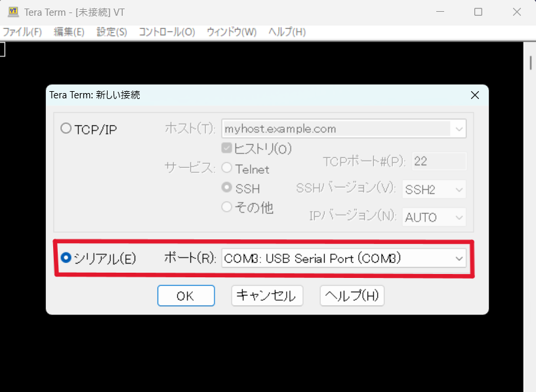536x392 pixels.
Task: Dismiss the dialog via キャンセル
Action: pyautogui.click(x=267, y=296)
